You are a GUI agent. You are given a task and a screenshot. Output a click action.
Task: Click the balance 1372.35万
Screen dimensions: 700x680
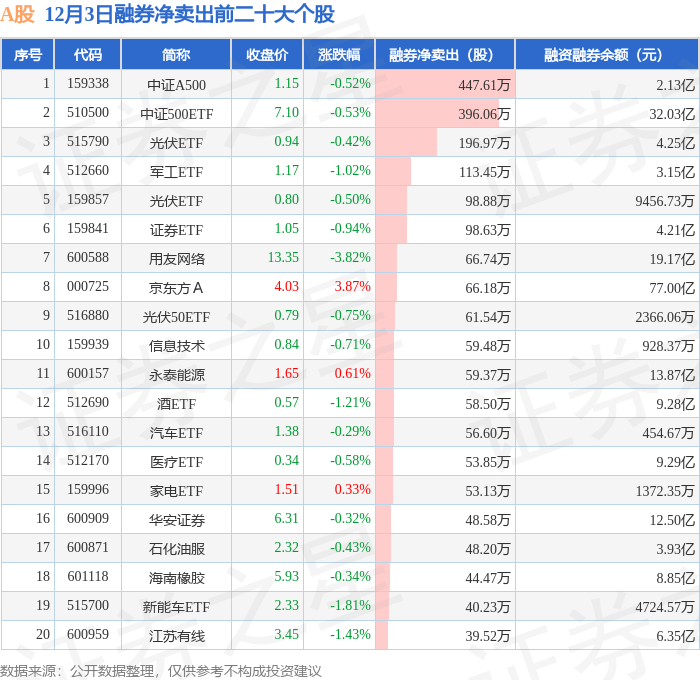[x=665, y=491]
